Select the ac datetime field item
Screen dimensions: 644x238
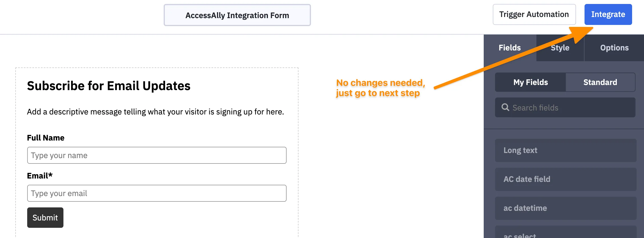coord(566,208)
